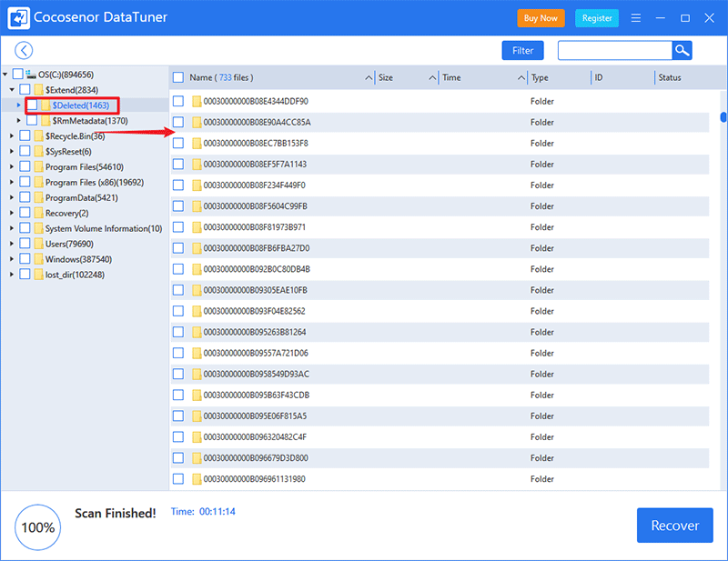Click the file list vertical scrollbar thumb
The width and height of the screenshot is (728, 561).
(x=723, y=116)
